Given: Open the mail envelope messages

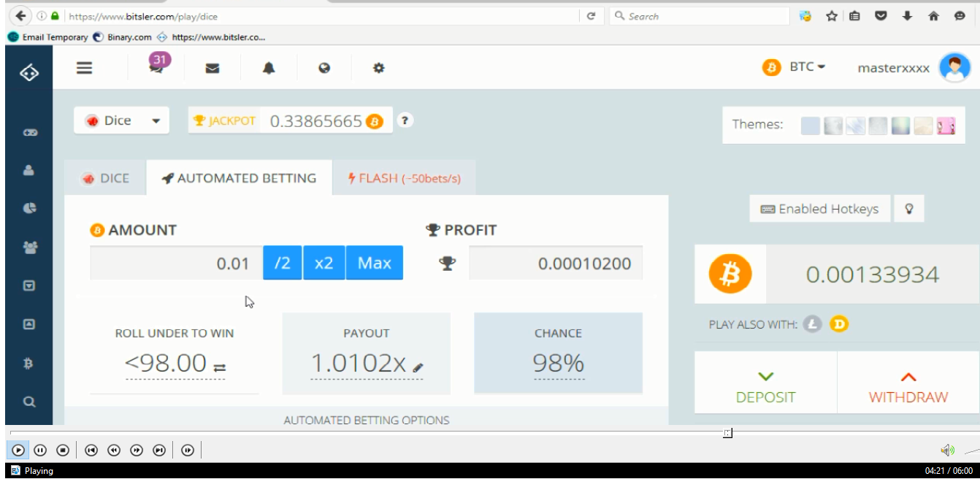Looking at the screenshot, I should point(212,69).
